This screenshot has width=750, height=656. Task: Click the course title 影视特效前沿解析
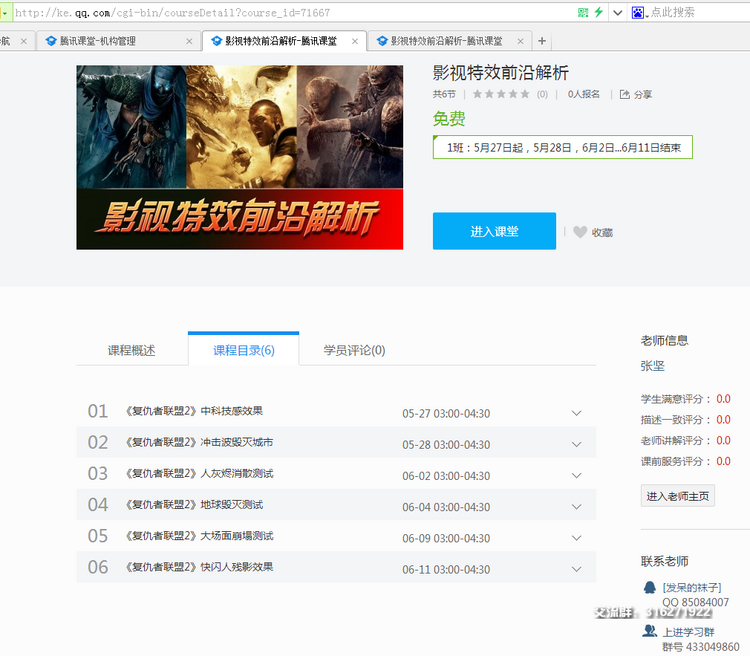[500, 73]
